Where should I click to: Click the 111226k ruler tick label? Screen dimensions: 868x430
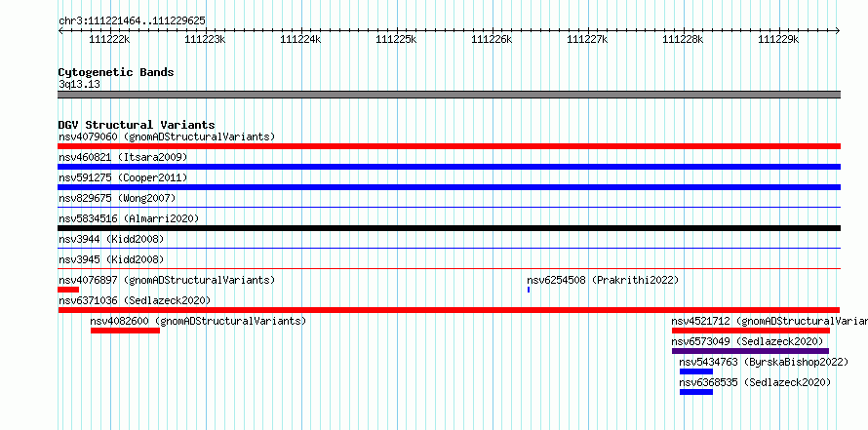pyautogui.click(x=492, y=39)
